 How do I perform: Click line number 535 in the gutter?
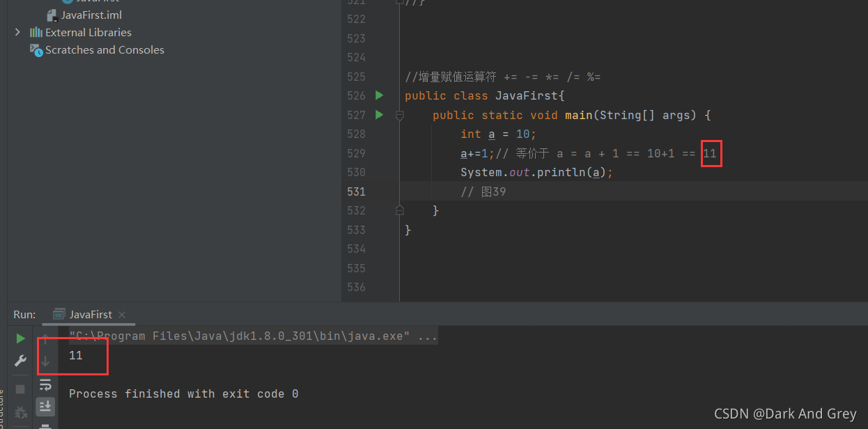click(x=356, y=268)
